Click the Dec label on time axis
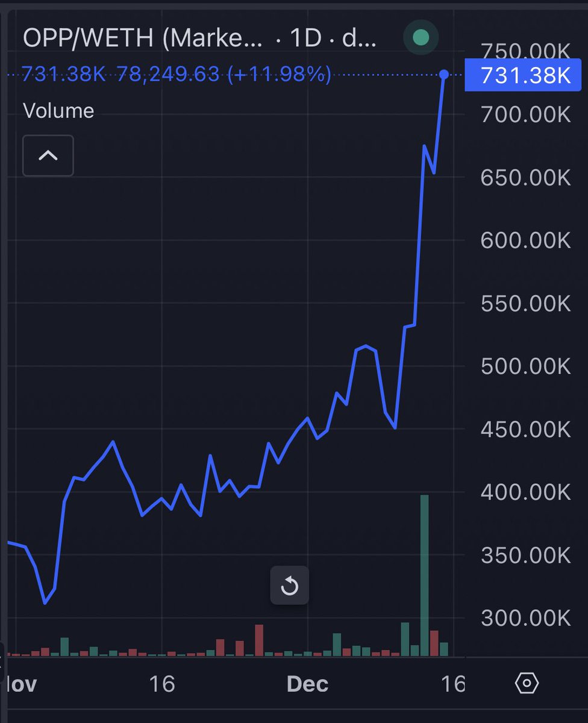588x723 pixels. pos(307,684)
